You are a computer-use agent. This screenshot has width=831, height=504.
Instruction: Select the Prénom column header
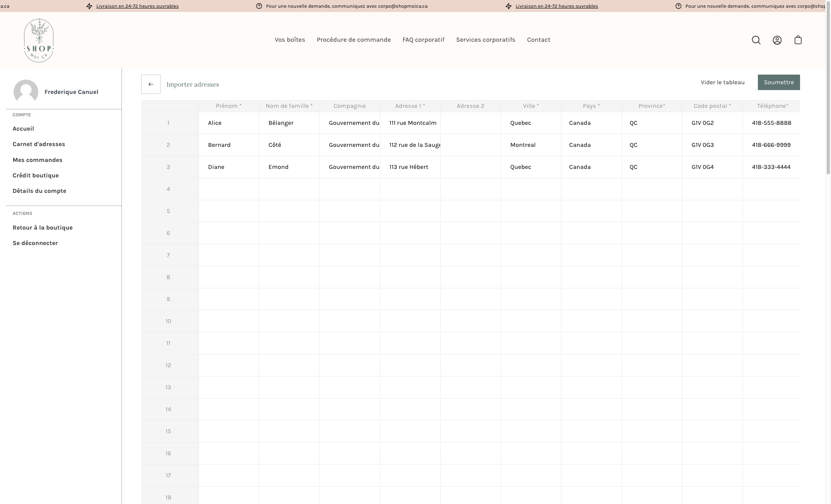tap(229, 106)
